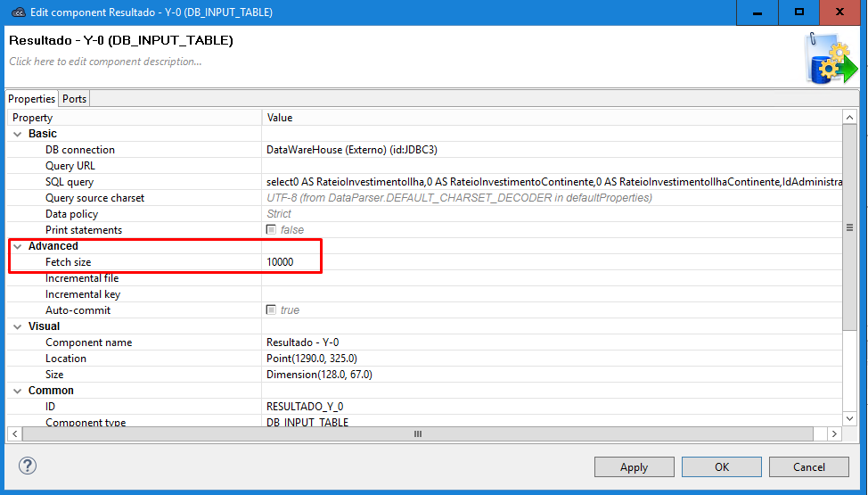Click the SQL query value field
Screen dimensions: 868x495
point(553,182)
